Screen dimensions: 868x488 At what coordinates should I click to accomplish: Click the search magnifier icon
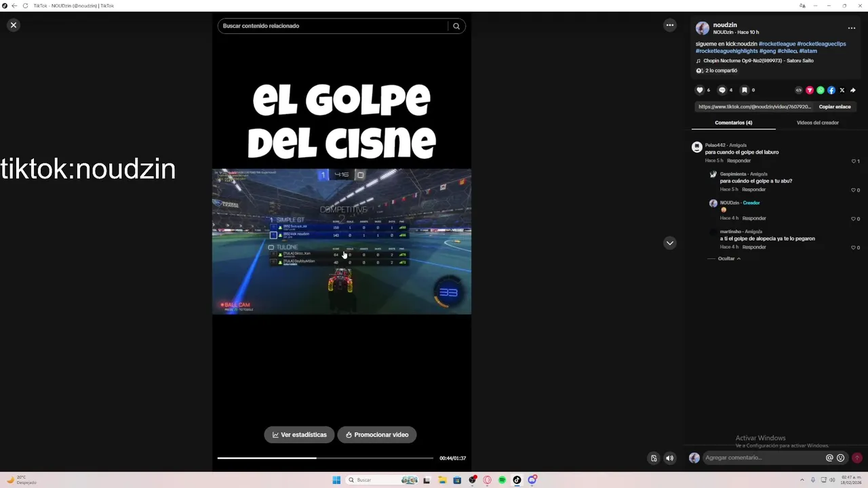click(456, 26)
